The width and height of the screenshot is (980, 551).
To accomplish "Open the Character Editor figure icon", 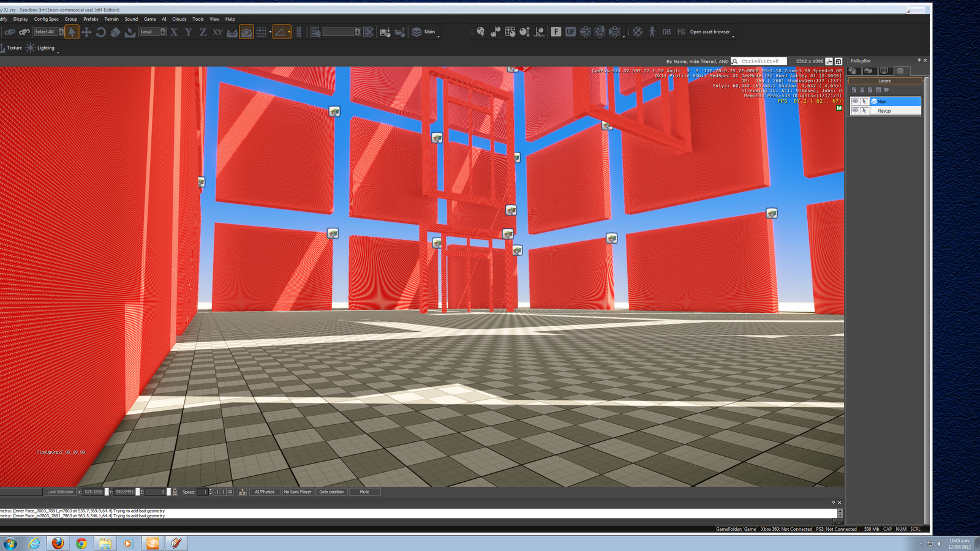I will coord(652,32).
